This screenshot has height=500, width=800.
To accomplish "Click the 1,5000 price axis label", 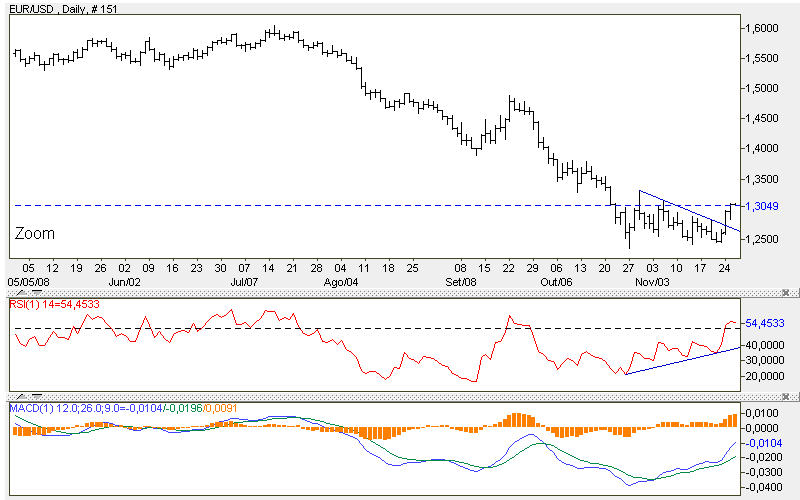I will [x=762, y=88].
